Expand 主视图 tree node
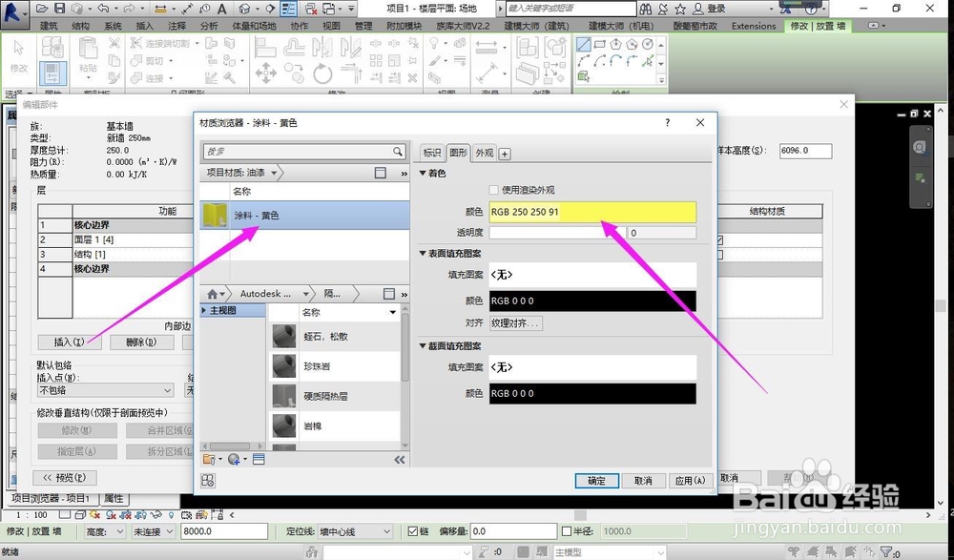Viewport: 954px width, 560px height. click(204, 310)
